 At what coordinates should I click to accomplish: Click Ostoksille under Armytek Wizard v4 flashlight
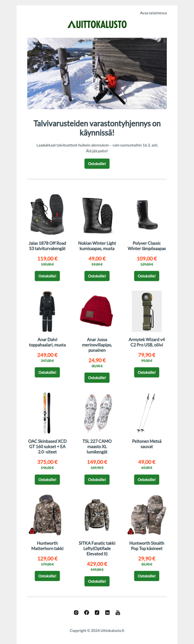tap(146, 372)
